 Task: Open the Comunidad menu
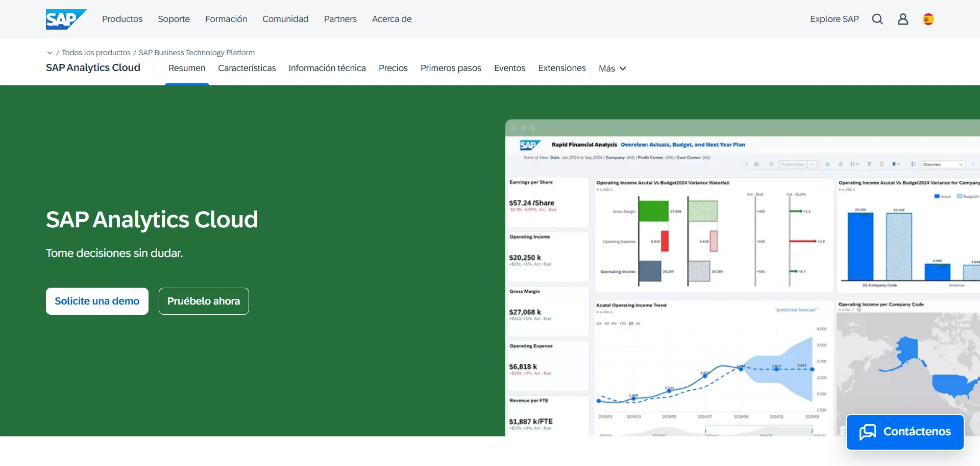click(285, 19)
